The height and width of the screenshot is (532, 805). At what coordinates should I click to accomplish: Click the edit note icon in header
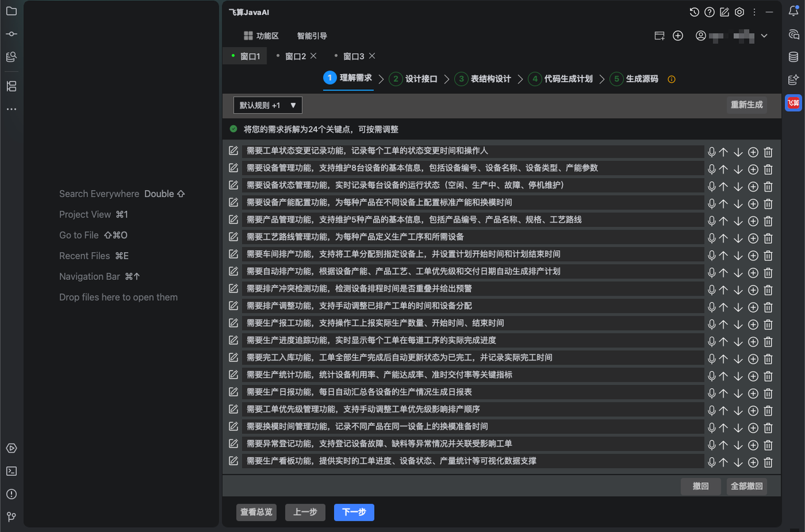point(724,12)
